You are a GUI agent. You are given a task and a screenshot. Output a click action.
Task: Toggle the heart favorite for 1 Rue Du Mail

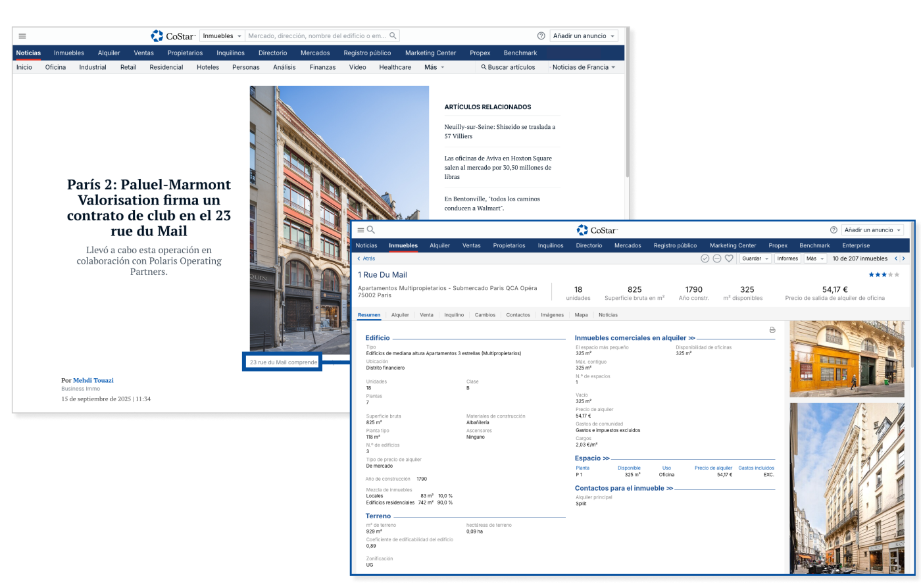(729, 258)
